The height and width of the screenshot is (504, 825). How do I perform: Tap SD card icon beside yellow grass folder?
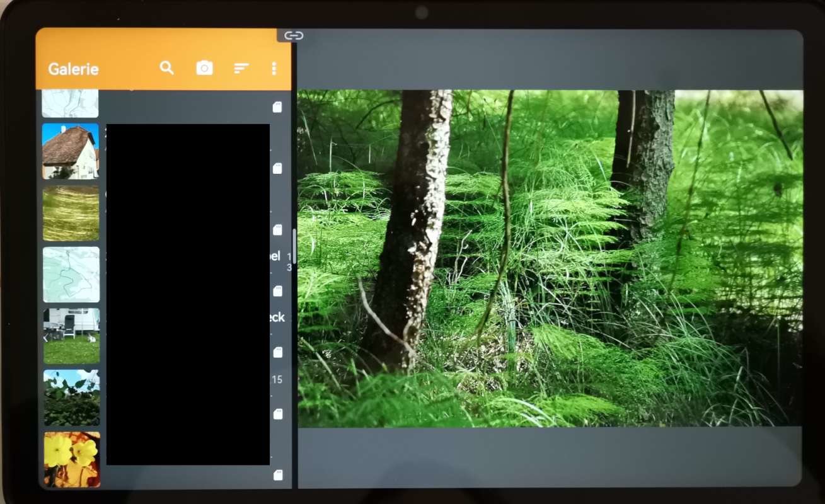click(277, 230)
